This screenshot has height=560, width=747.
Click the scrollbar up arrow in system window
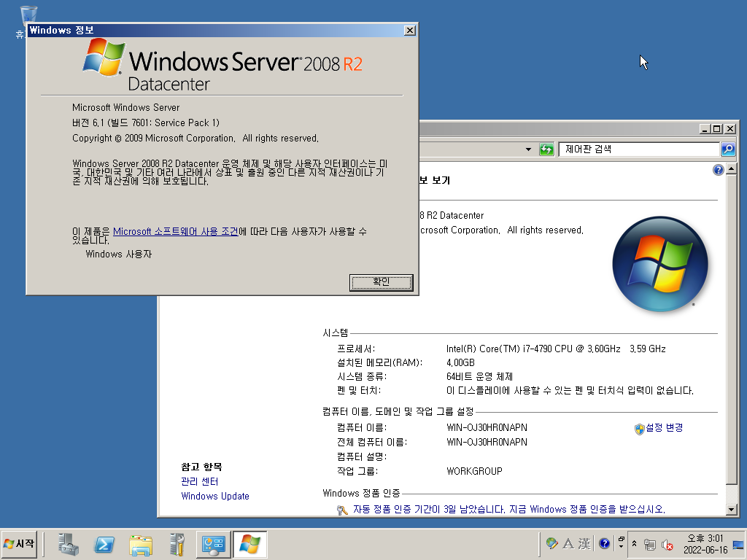coord(731,168)
